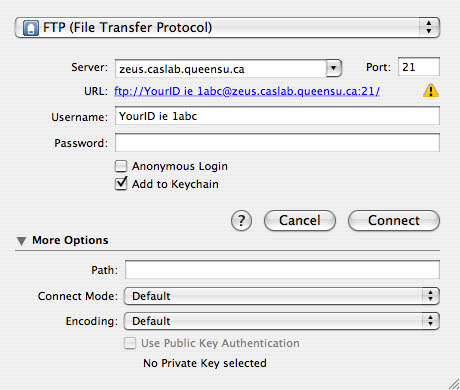This screenshot has height=390, width=460.
Task: Open the FTP protocol selection dropdown
Action: point(227,28)
